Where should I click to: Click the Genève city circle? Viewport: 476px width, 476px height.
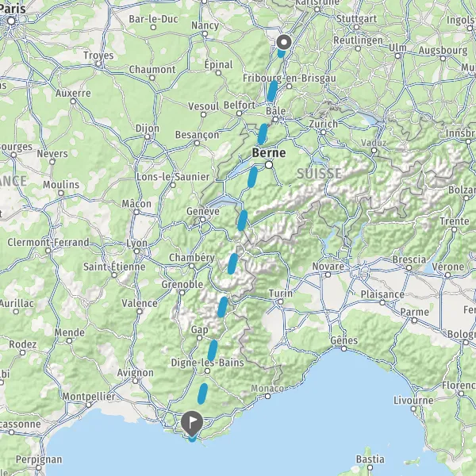click(x=203, y=219)
